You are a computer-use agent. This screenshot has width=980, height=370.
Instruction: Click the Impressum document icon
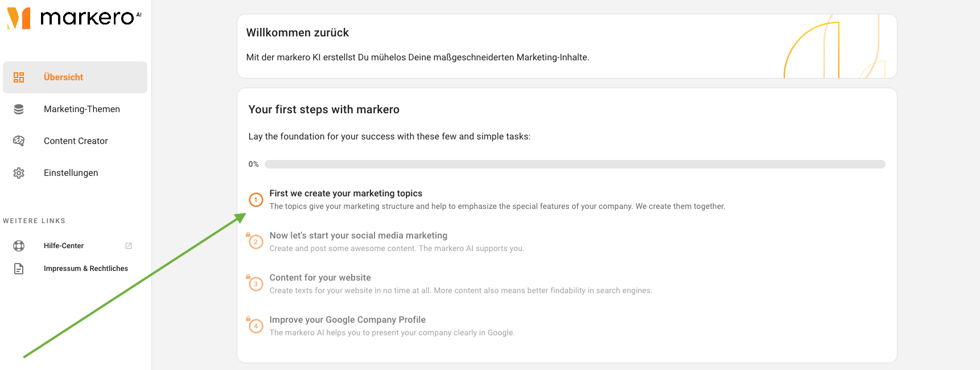[19, 269]
